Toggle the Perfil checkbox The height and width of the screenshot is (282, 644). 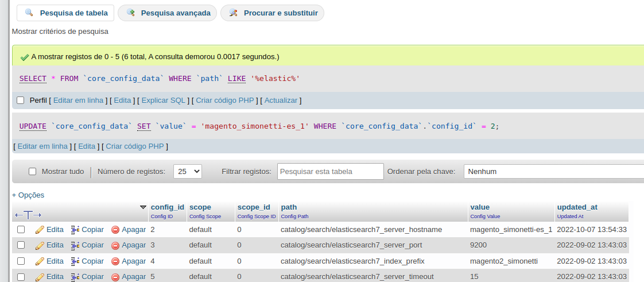[21, 101]
